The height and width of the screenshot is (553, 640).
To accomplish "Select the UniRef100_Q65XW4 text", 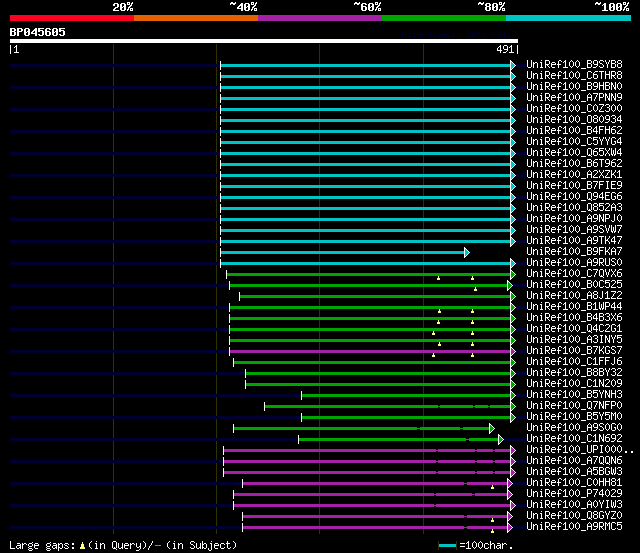I will point(574,153).
